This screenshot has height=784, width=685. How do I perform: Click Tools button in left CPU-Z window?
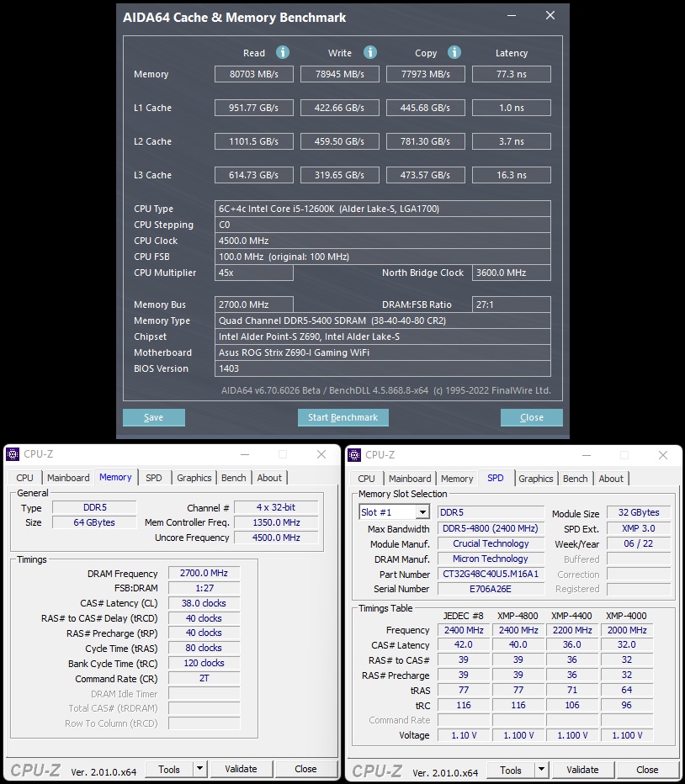pos(169,769)
